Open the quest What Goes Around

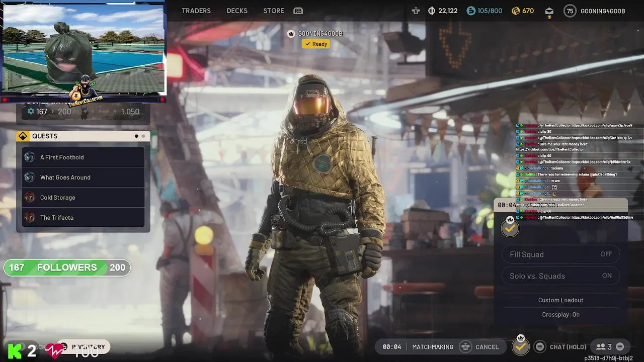(83, 177)
